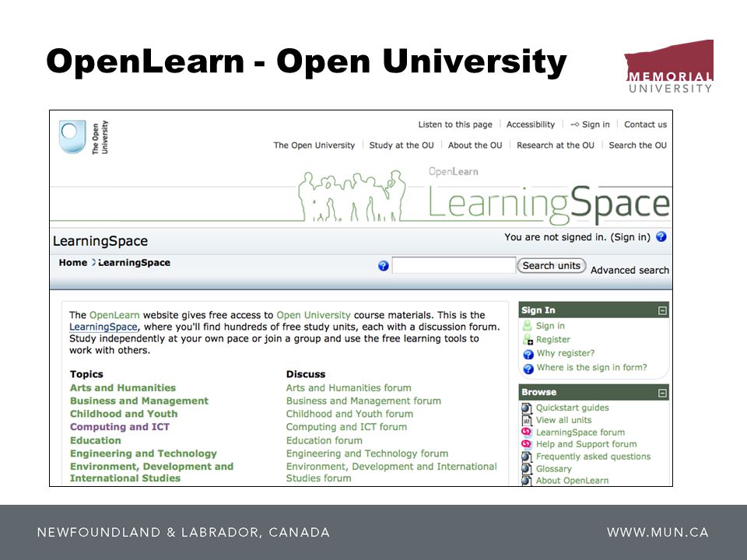Screen dimensions: 747x560
Task: Open Research at the OU
Action: (x=556, y=145)
